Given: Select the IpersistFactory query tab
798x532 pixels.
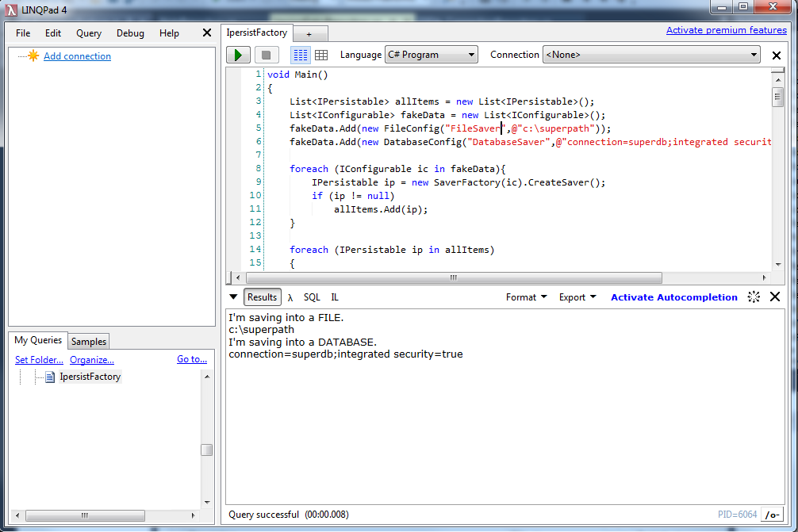Looking at the screenshot, I should point(257,33).
